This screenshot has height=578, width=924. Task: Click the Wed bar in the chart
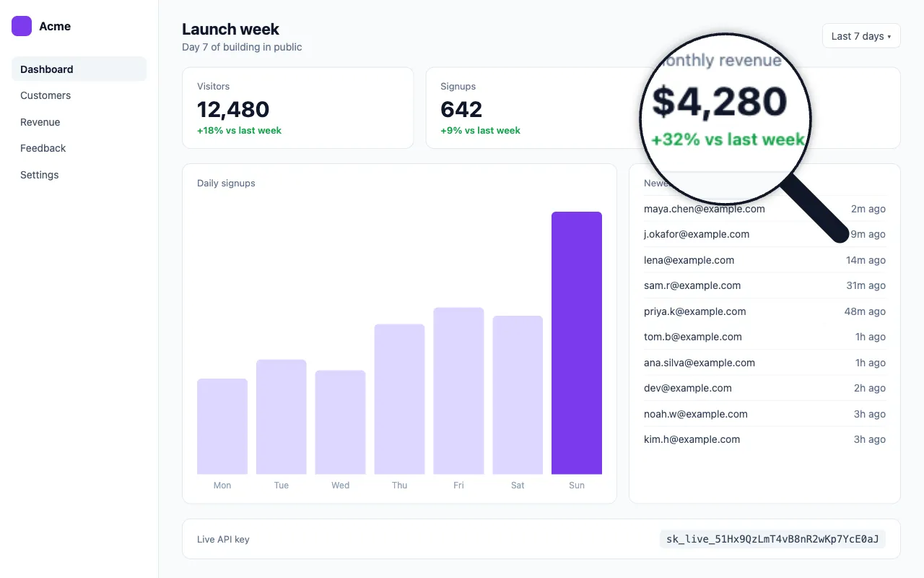(x=340, y=423)
